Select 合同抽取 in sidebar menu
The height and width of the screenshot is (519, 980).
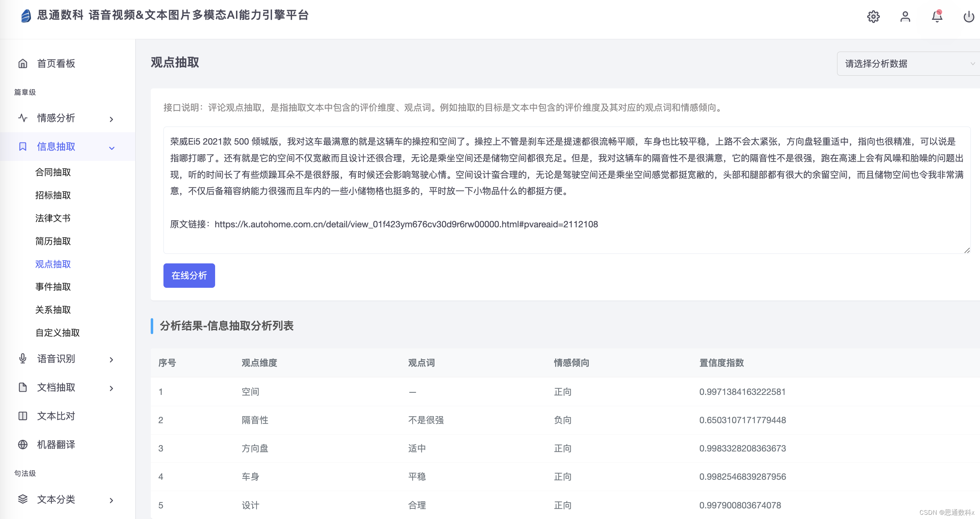pos(53,172)
